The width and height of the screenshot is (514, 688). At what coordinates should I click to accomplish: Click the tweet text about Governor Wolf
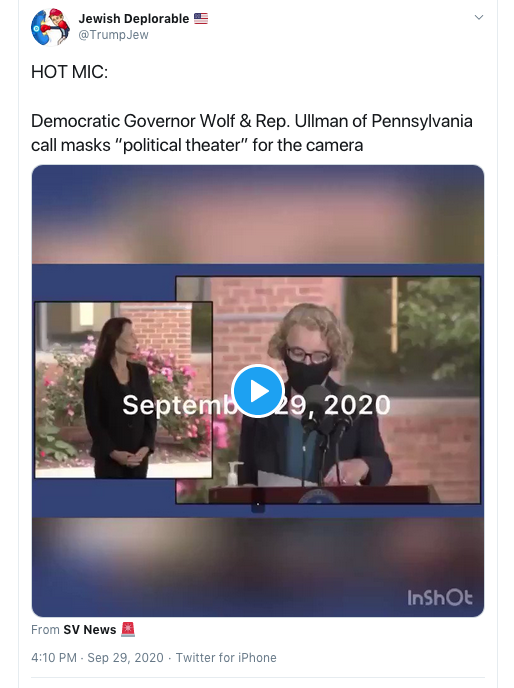click(252, 133)
